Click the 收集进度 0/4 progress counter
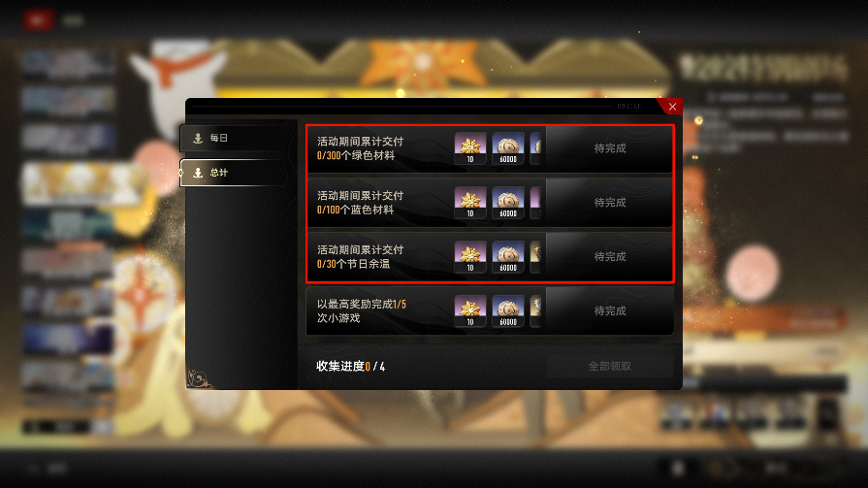This screenshot has height=488, width=868. pyautogui.click(x=350, y=366)
